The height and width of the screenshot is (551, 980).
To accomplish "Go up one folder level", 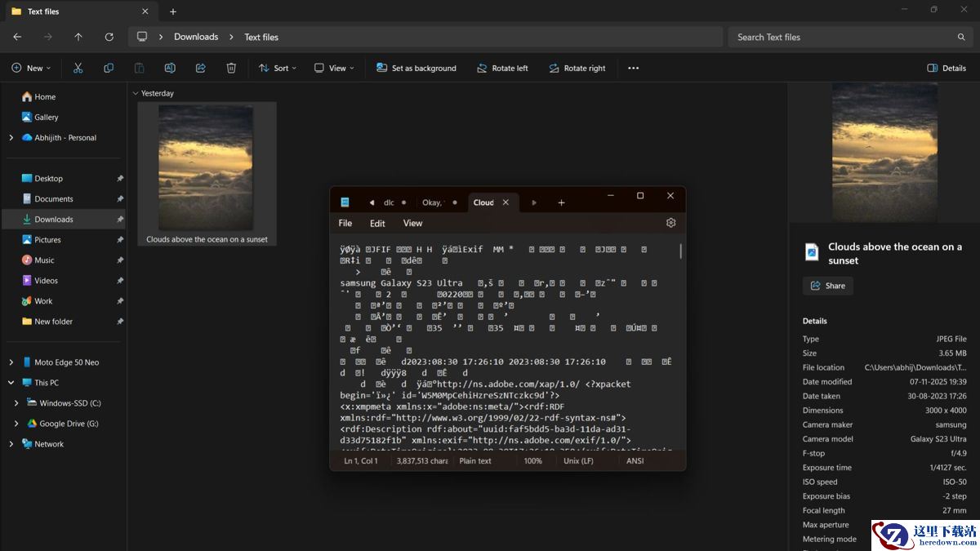I will click(x=78, y=37).
